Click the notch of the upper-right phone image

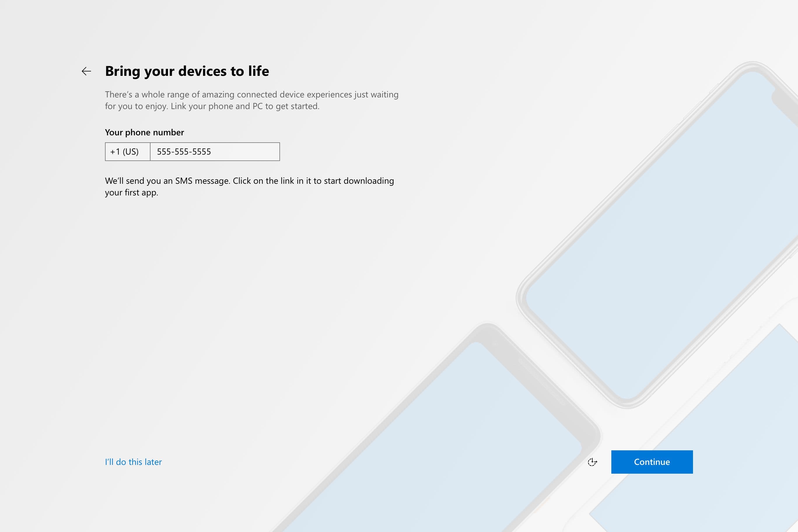[x=784, y=102]
